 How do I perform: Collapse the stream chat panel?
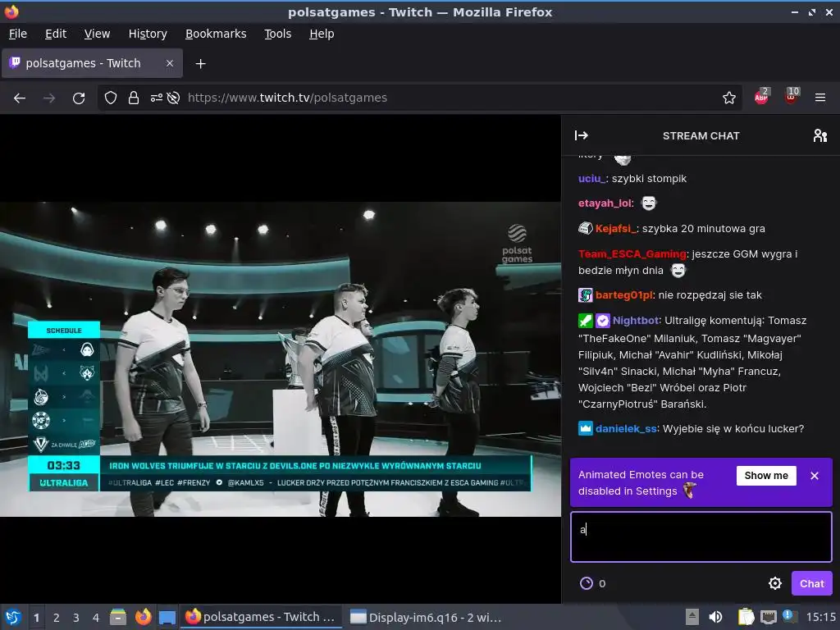(582, 135)
